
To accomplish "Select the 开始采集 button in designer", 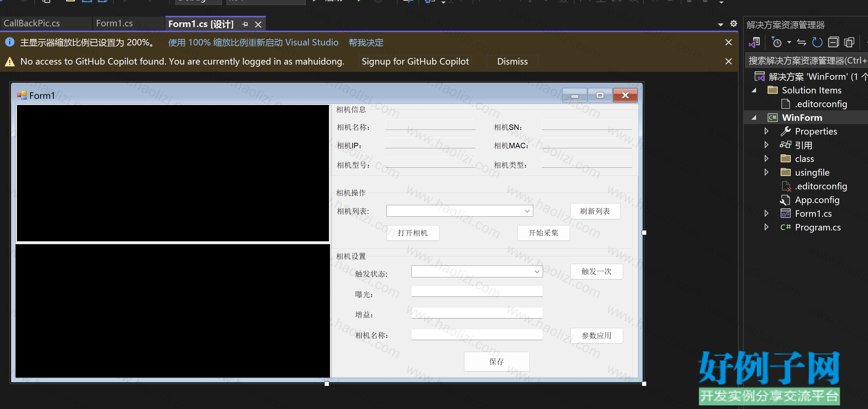I will pos(543,233).
